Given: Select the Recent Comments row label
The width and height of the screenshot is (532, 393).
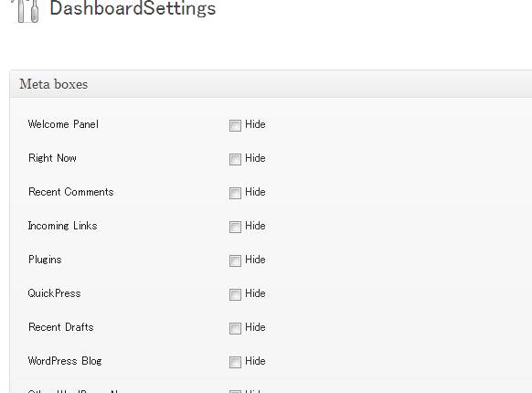Looking at the screenshot, I should [71, 192].
